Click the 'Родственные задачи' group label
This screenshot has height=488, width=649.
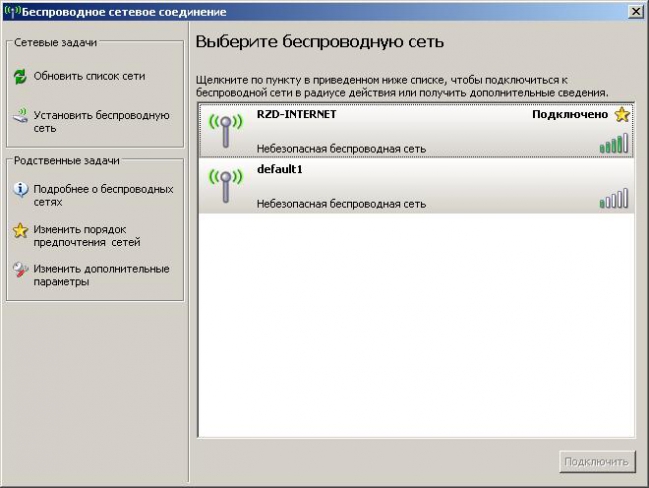[x=67, y=161]
